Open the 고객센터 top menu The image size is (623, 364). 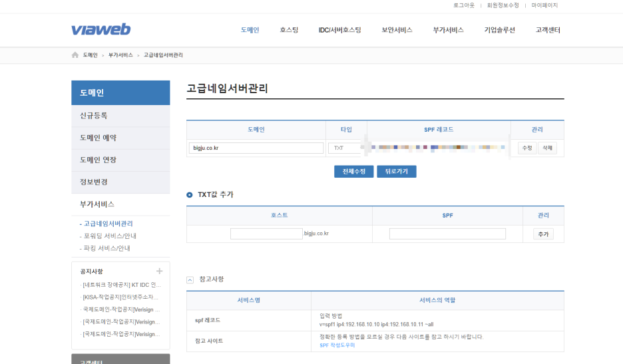[x=548, y=30]
